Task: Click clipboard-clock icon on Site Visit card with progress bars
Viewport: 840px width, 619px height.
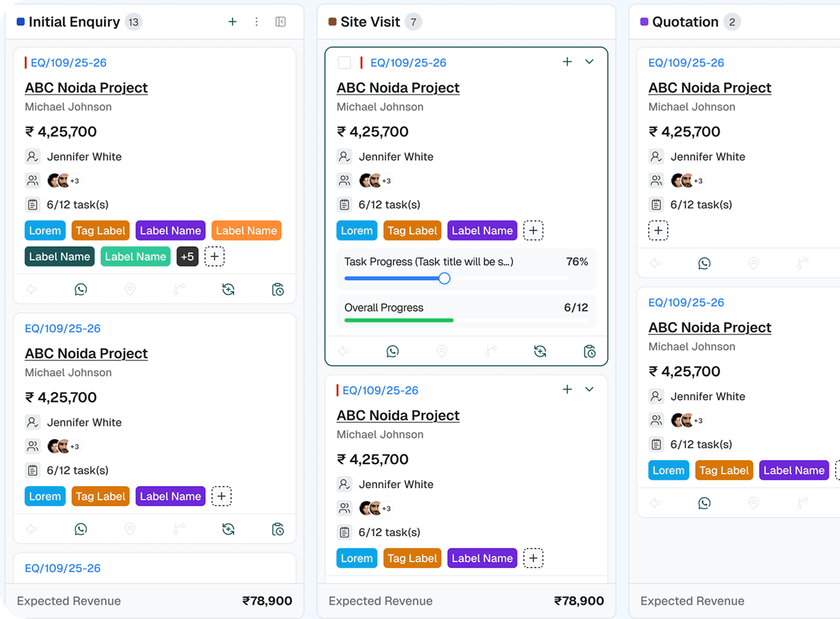Action: point(589,351)
